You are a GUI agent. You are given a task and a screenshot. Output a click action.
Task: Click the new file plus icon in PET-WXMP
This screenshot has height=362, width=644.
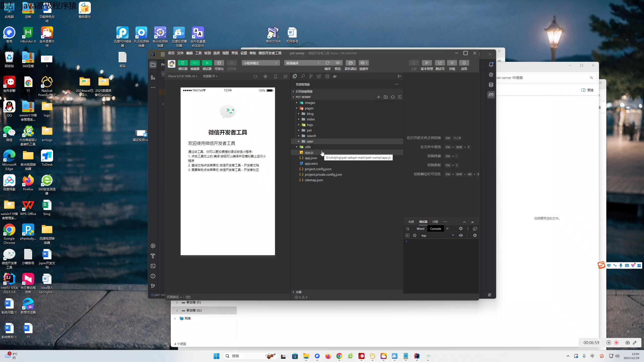coord(379,97)
